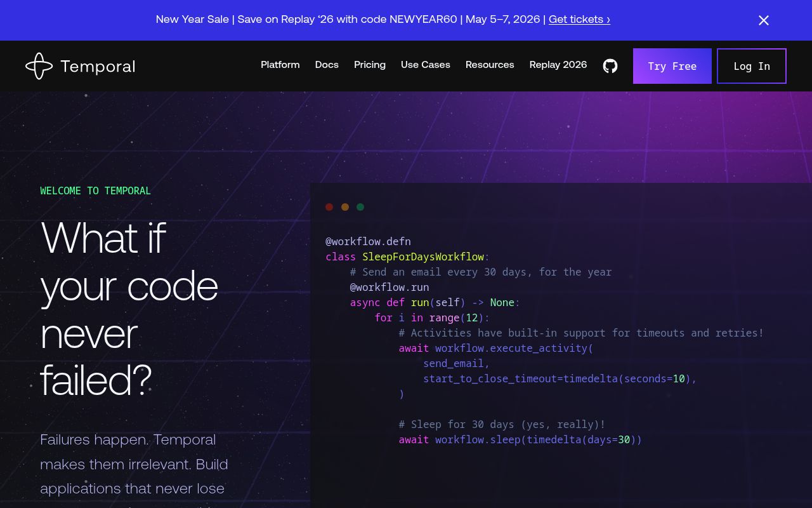The image size is (812, 508).
Task: Click the class SleepForDaysWorkflow code line
Action: (408, 257)
